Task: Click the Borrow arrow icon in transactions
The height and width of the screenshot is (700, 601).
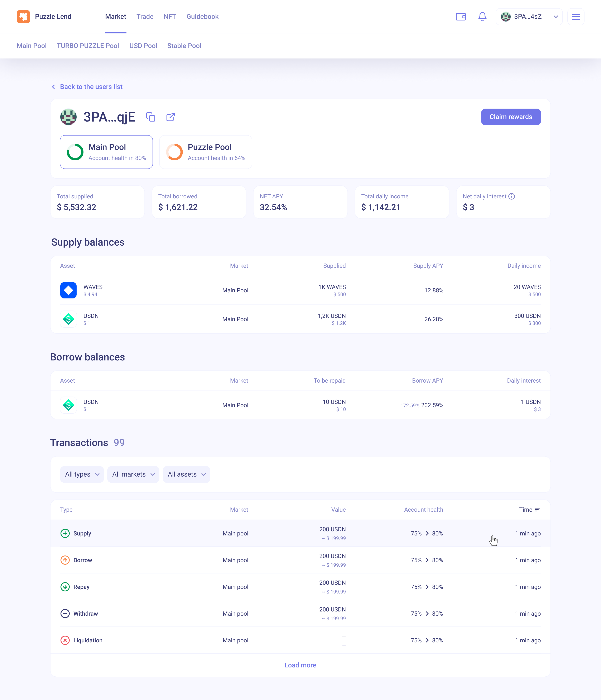Action: (65, 560)
